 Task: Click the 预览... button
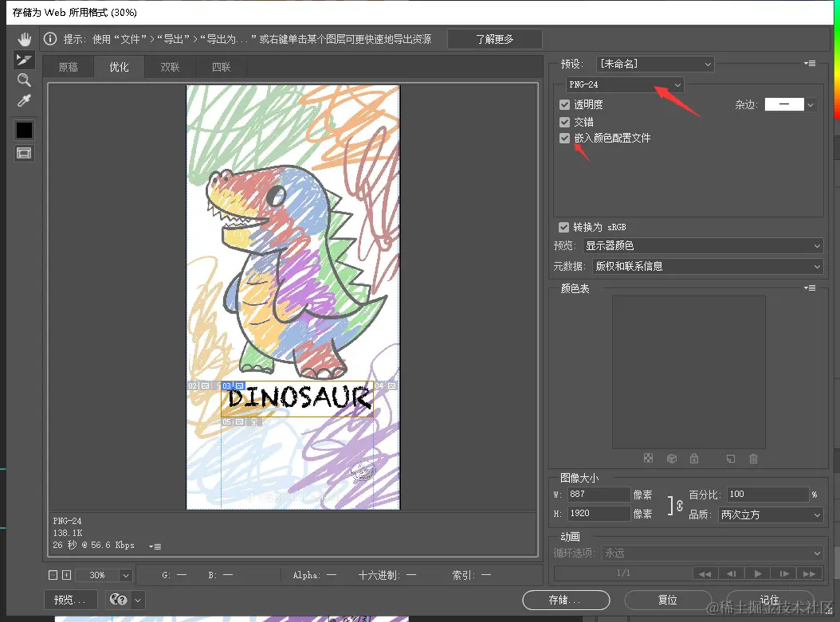pyautogui.click(x=70, y=600)
